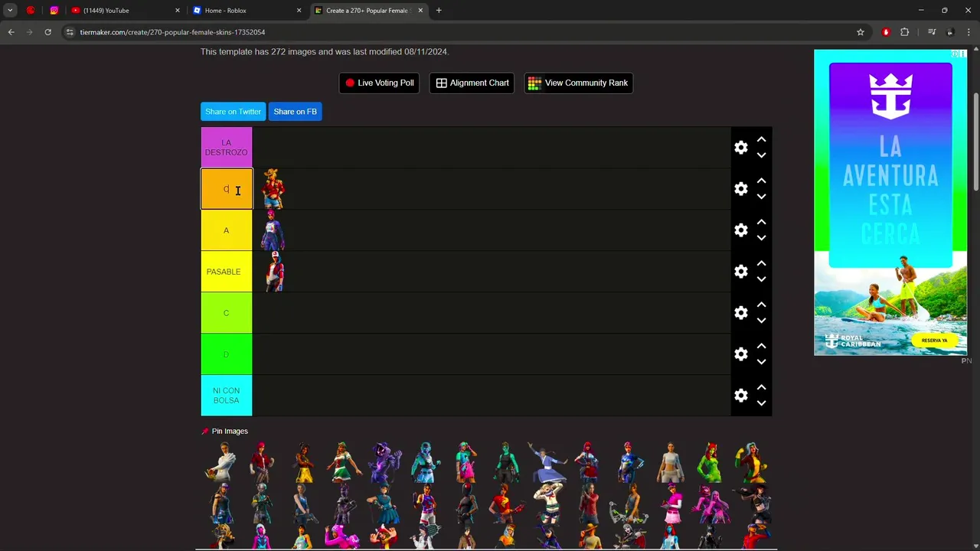Select the LA DESTROZO pink tier label
Viewport: 980px width, 551px height.
tap(227, 148)
